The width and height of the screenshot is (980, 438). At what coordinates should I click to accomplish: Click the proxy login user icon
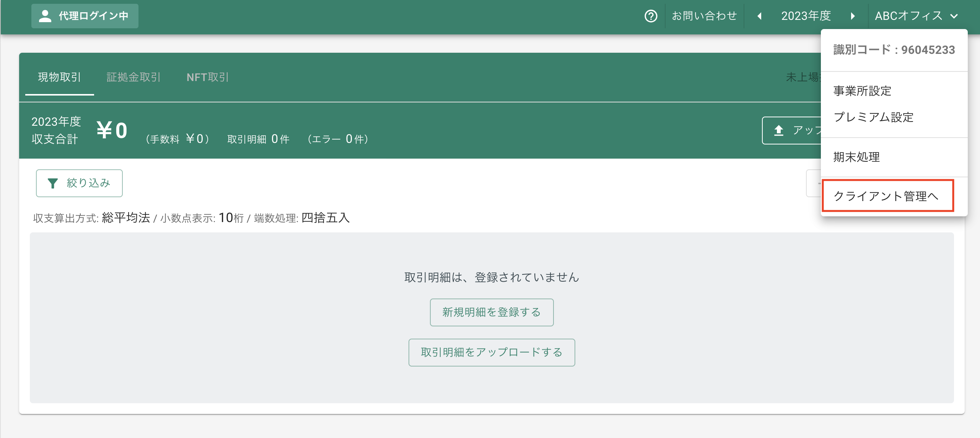click(x=45, y=16)
